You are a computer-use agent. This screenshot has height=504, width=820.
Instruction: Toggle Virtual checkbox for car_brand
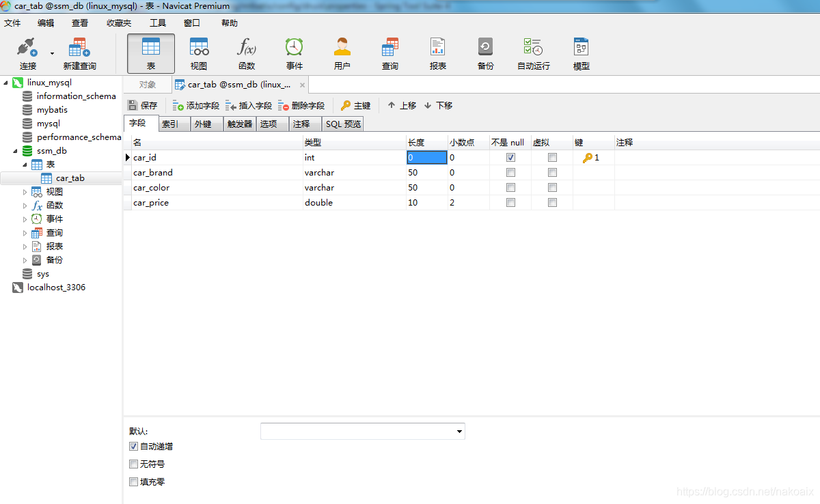pyautogui.click(x=552, y=173)
